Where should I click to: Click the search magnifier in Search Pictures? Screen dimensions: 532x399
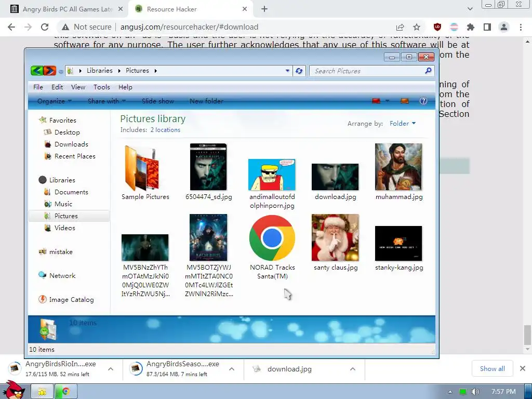(428, 71)
